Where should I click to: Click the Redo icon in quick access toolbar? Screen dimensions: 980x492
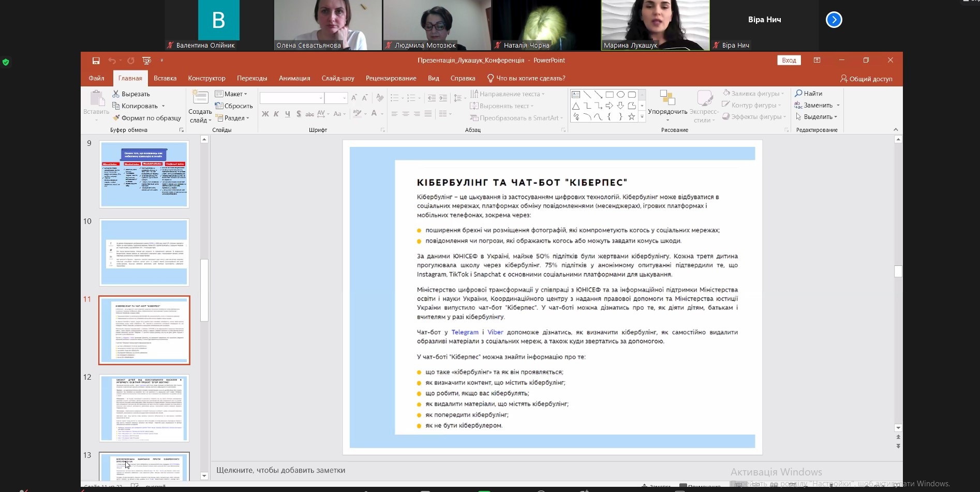131,61
